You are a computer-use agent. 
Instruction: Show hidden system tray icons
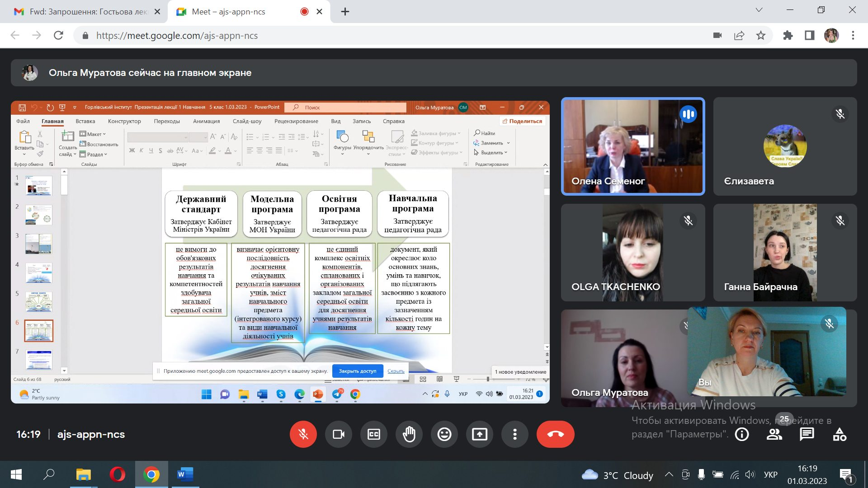[x=669, y=474]
